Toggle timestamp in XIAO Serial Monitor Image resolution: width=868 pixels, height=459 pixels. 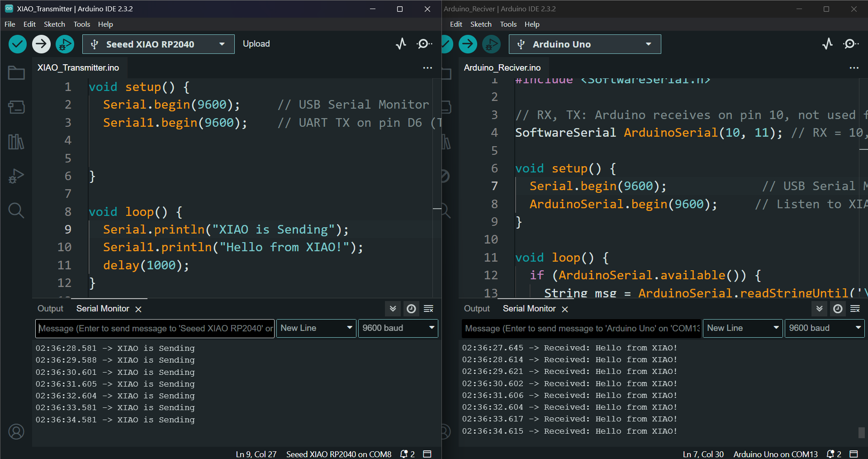411,309
